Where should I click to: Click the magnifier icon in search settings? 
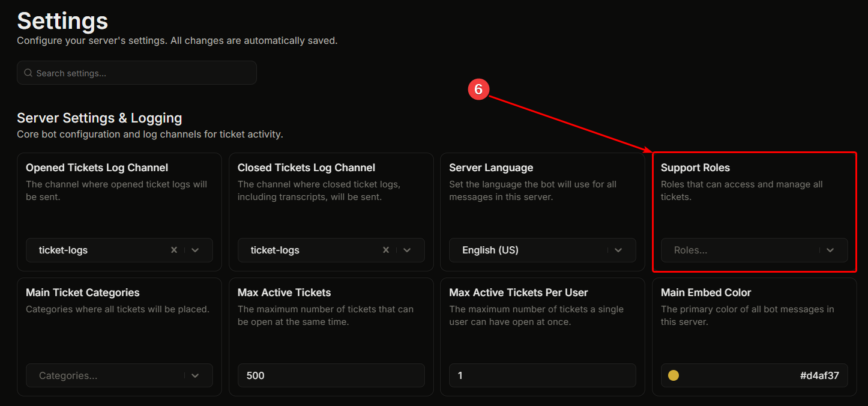[28, 73]
